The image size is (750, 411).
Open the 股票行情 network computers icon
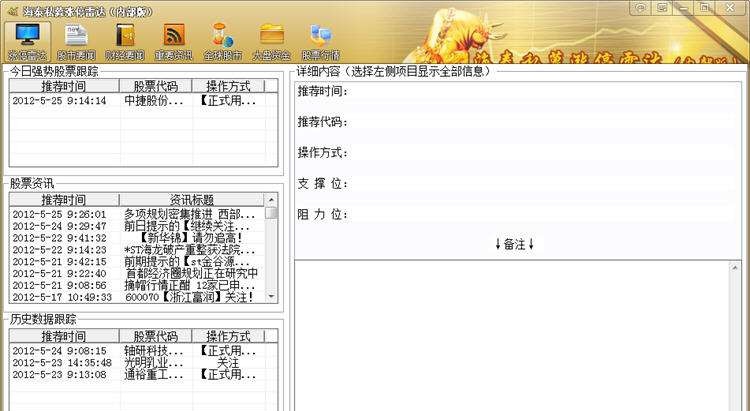(x=320, y=35)
